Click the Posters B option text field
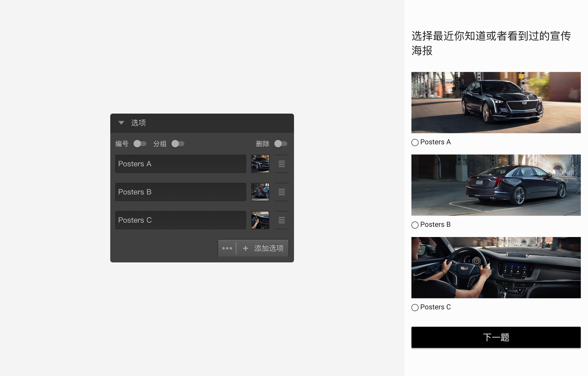The width and height of the screenshot is (588, 376). coord(181,192)
